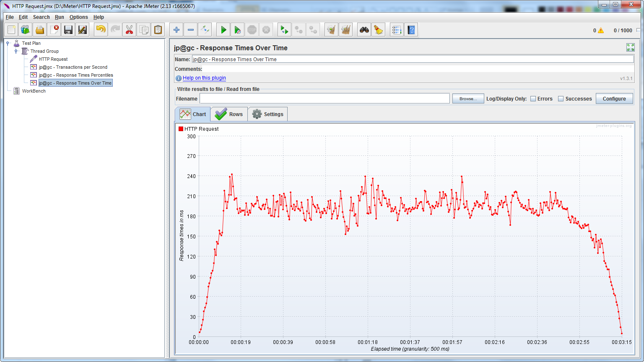Click red HTTP Request legend swatch

181,129
